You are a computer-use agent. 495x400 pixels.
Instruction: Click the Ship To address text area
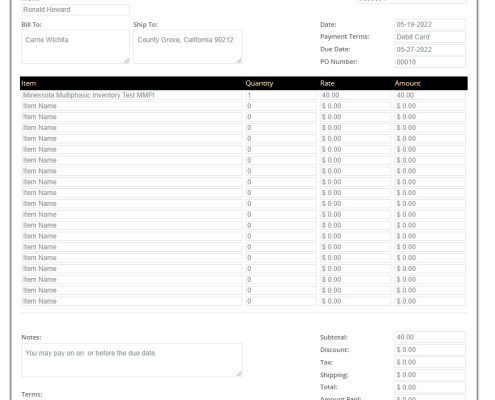point(188,47)
